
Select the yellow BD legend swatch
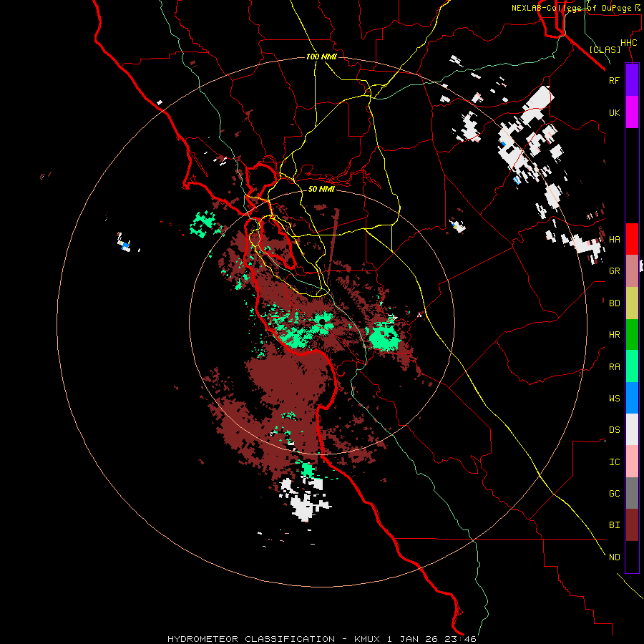coord(632,303)
